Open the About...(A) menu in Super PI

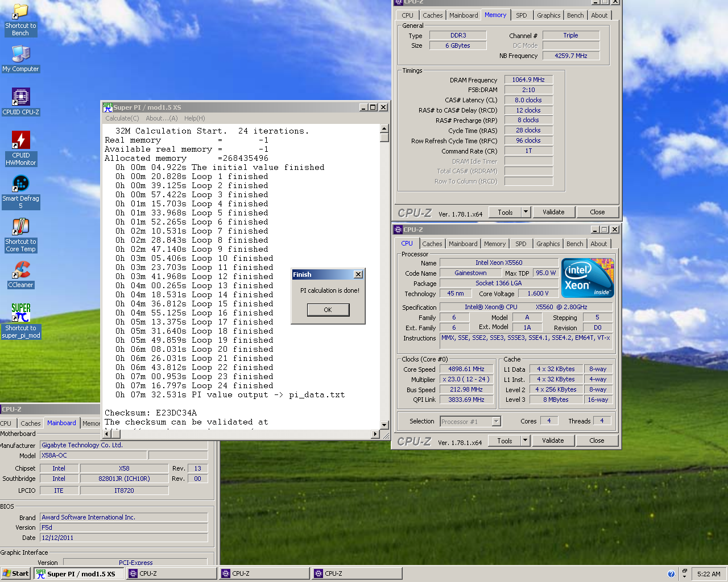tap(162, 118)
